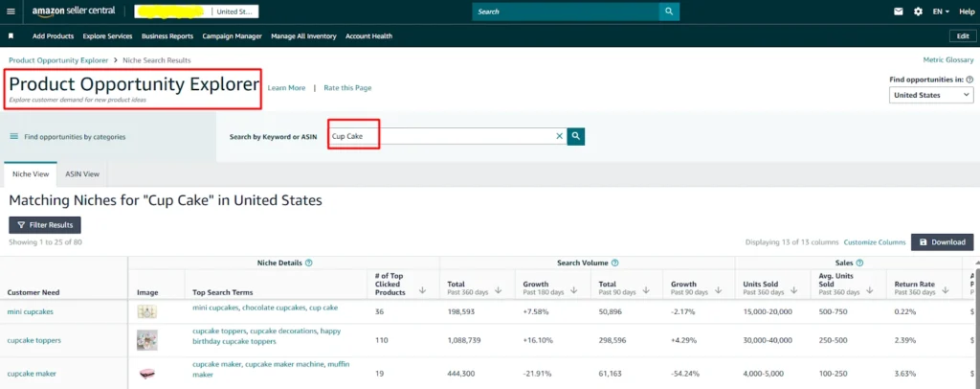The width and height of the screenshot is (980, 389).
Task: Click mini cupcakes top search terms
Action: click(265, 308)
